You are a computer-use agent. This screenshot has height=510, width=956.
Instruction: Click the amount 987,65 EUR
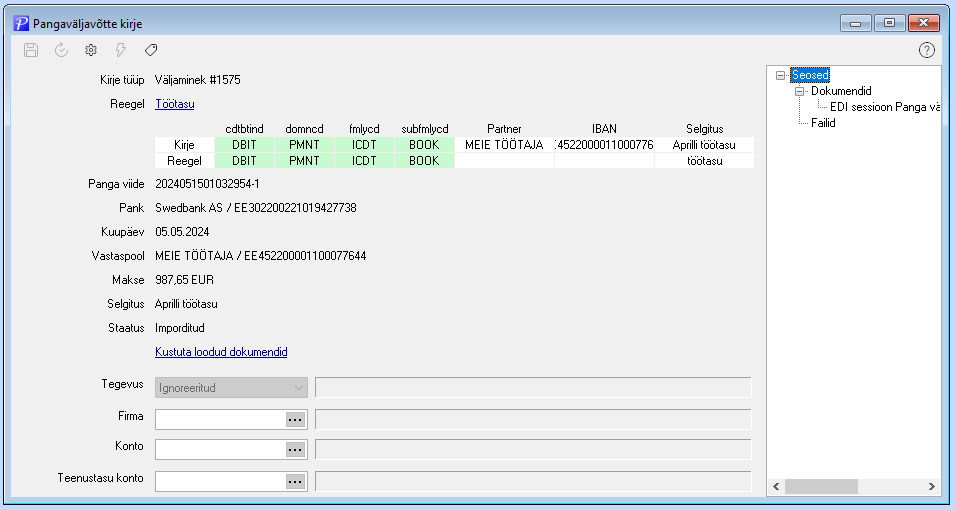point(184,280)
